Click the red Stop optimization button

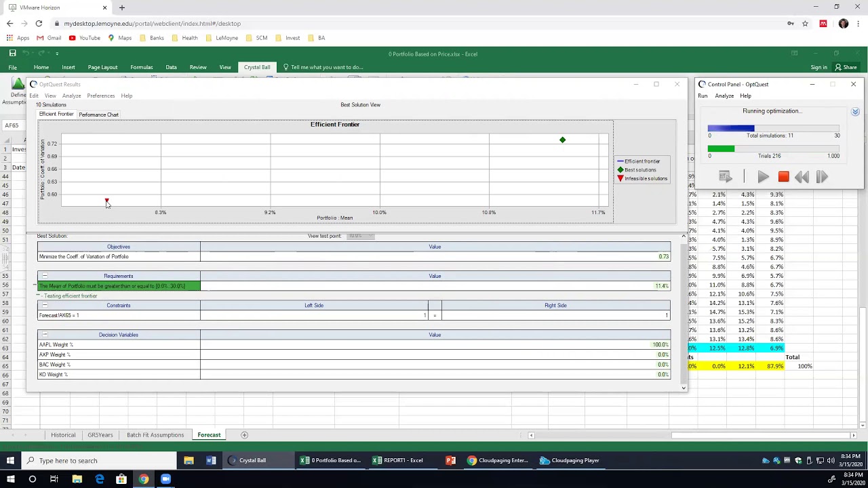783,177
